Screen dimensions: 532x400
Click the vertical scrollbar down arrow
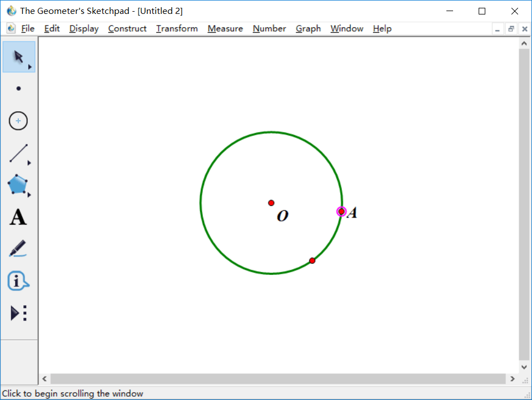(x=524, y=367)
